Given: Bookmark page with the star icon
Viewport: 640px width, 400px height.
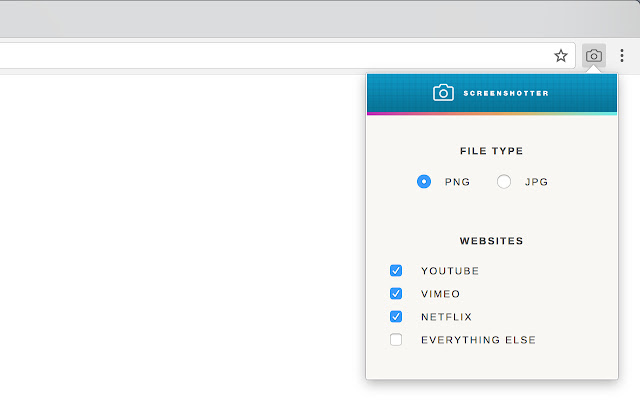Looking at the screenshot, I should pyautogui.click(x=561, y=56).
